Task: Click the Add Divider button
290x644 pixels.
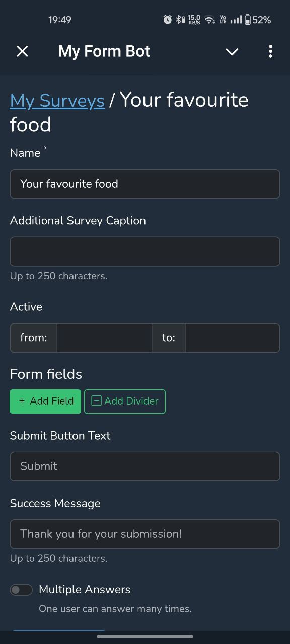Action: [x=125, y=401]
